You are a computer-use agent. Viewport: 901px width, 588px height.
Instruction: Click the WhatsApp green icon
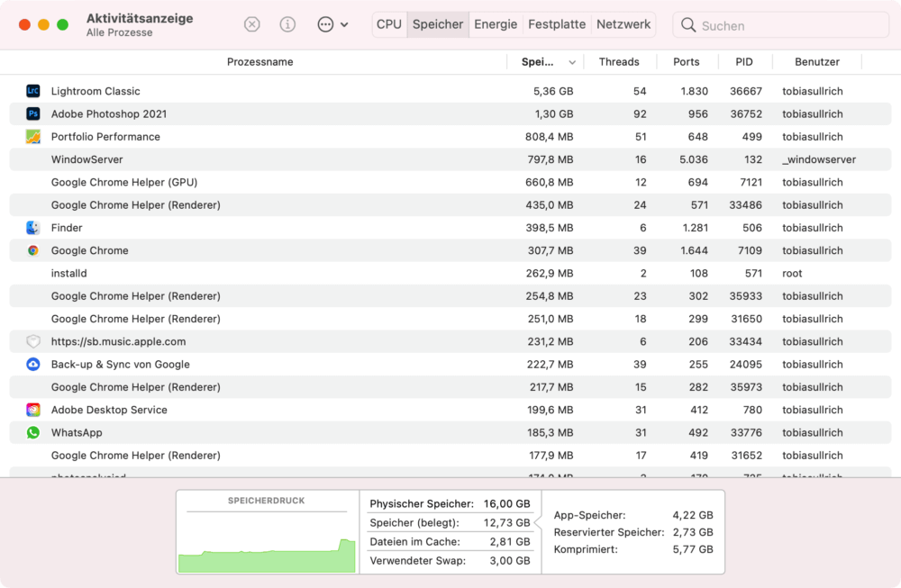33,432
